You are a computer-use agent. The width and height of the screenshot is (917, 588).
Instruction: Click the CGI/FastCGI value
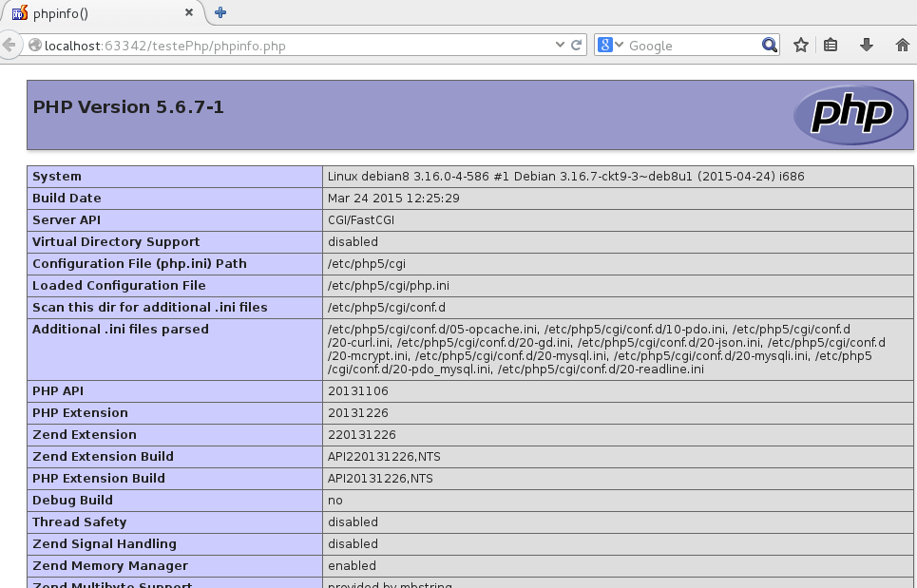pyautogui.click(x=361, y=220)
